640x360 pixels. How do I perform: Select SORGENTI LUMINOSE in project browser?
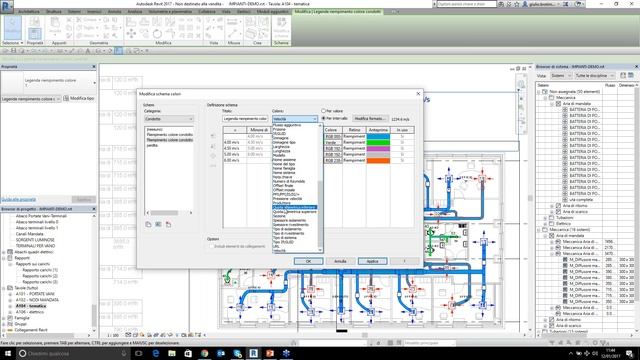pyautogui.click(x=35, y=240)
